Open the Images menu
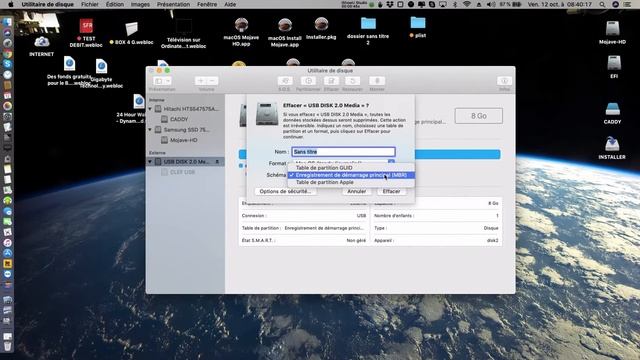This screenshot has height=360, width=640. [x=140, y=4]
